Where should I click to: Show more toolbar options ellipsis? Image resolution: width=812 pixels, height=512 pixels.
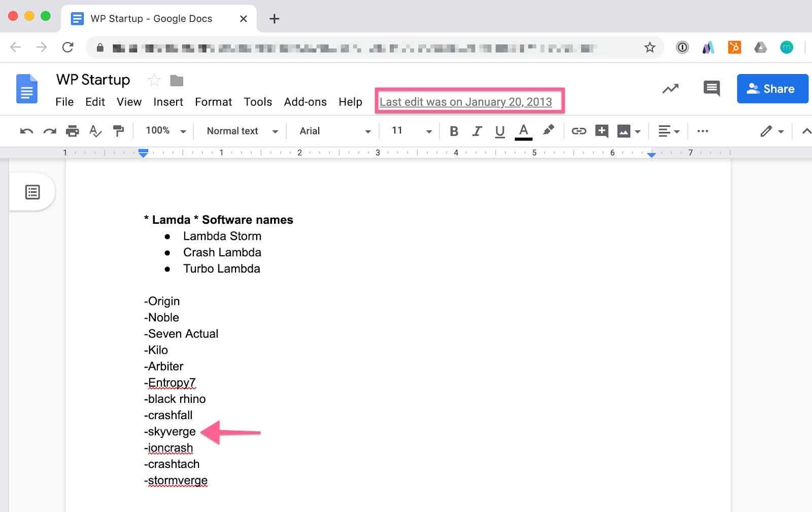point(703,131)
